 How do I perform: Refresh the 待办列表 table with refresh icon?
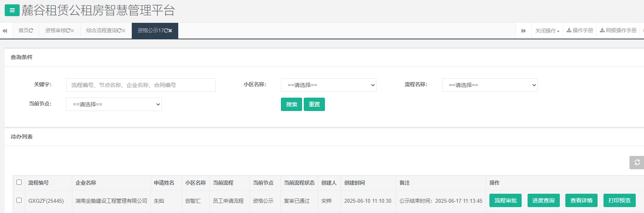click(x=637, y=163)
